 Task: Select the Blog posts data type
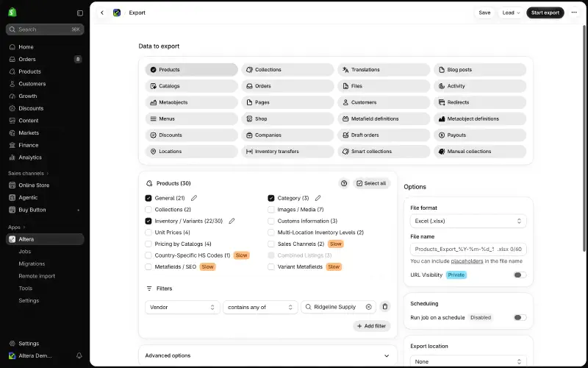(x=480, y=69)
